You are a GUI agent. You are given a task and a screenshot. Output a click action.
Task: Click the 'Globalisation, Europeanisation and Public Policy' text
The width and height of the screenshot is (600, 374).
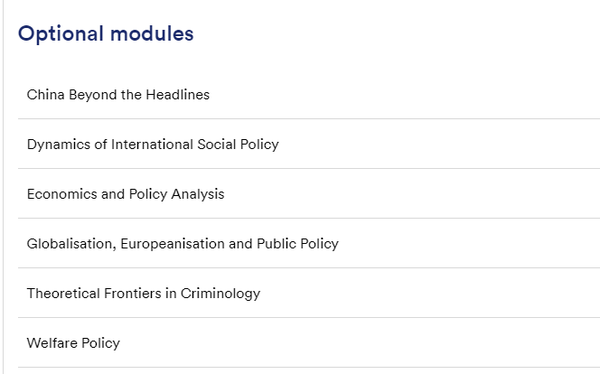(183, 244)
